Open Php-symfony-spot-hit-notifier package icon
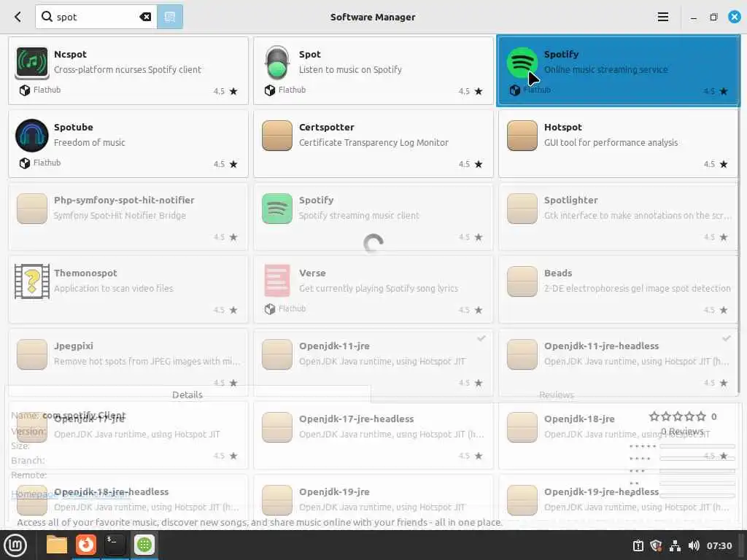The image size is (747, 560). tap(32, 209)
